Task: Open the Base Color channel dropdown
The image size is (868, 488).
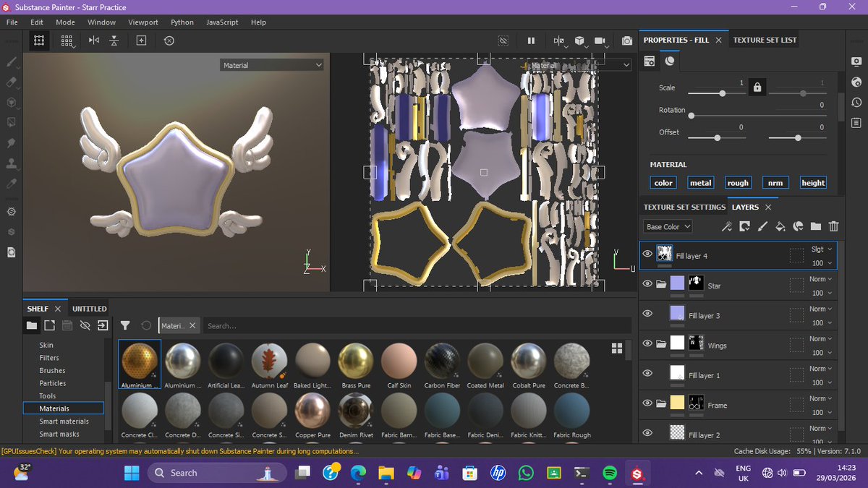Action: [668, 226]
